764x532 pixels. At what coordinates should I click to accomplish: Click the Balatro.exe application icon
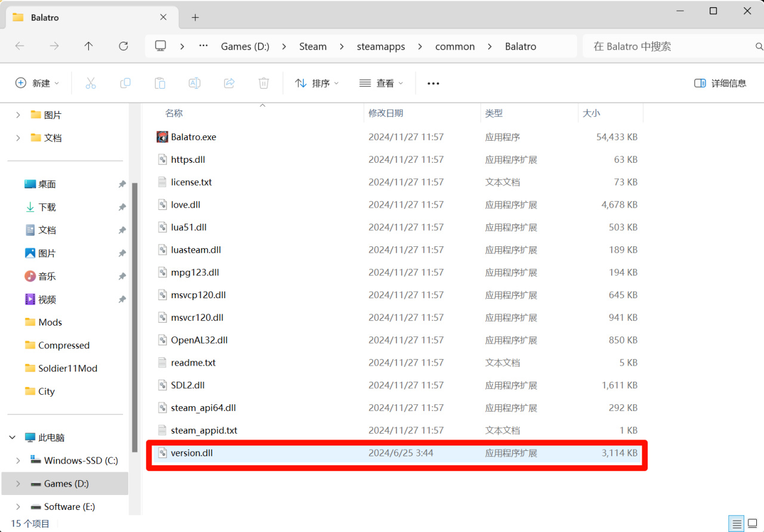click(x=162, y=137)
